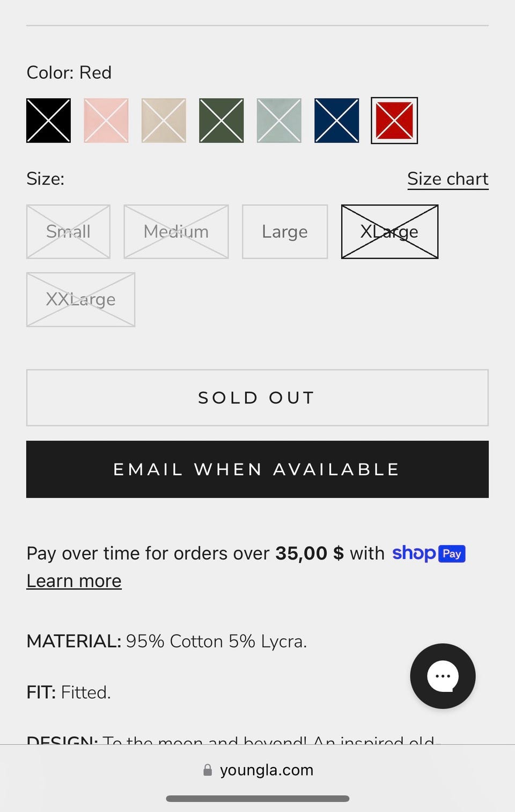Select the black color swatch
The width and height of the screenshot is (515, 812).
49,121
